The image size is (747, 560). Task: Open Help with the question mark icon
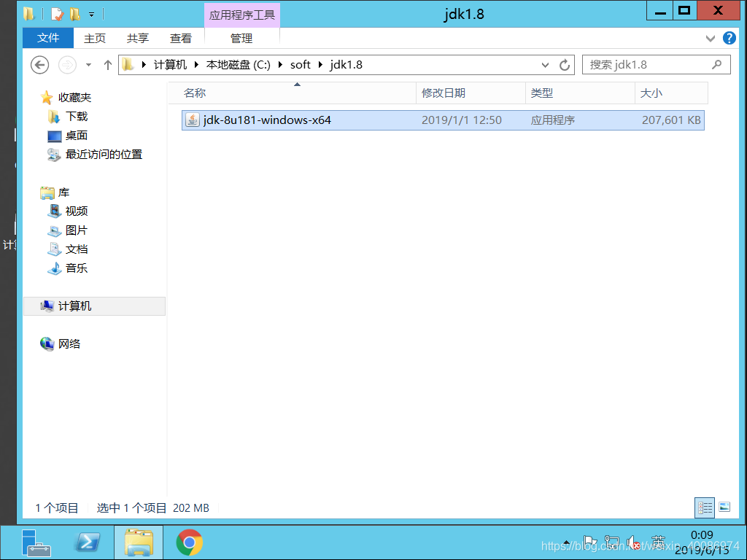(729, 38)
